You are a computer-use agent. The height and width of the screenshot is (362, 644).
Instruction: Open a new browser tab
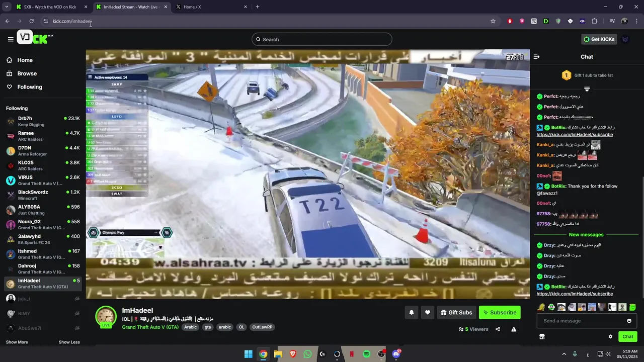pos(258,7)
